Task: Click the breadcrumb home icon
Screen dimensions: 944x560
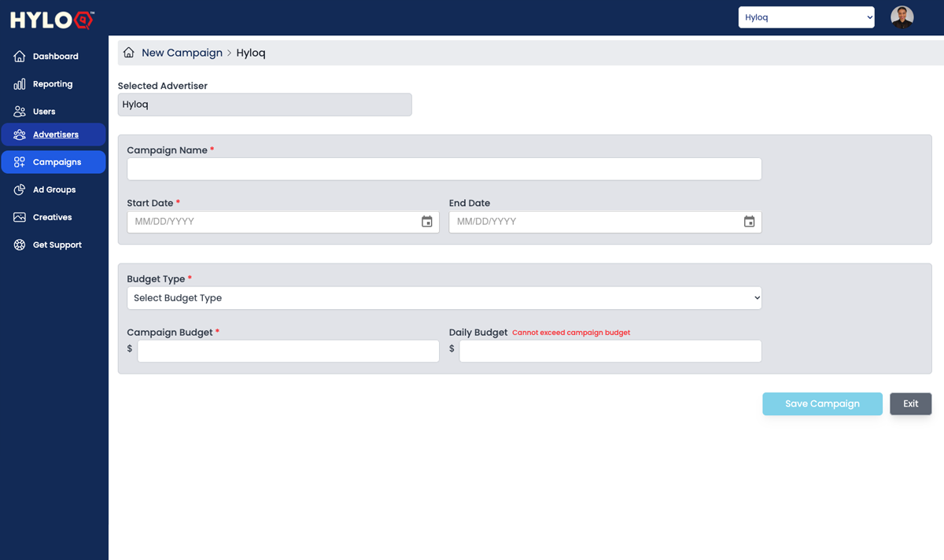Action: pos(129,53)
